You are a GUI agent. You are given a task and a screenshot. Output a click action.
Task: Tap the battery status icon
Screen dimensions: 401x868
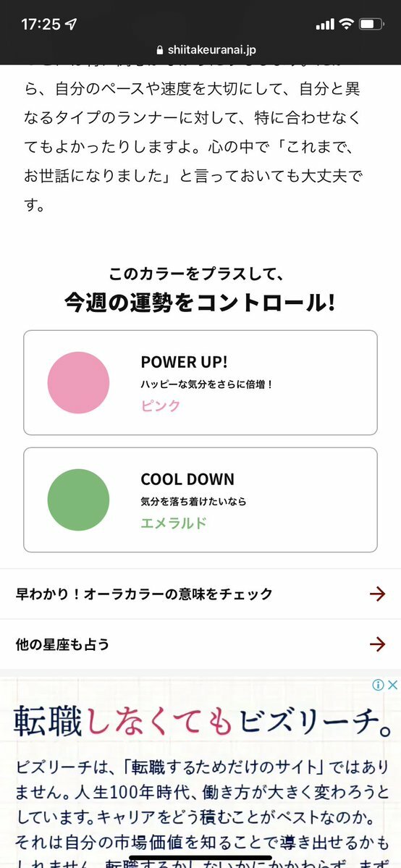[371, 24]
